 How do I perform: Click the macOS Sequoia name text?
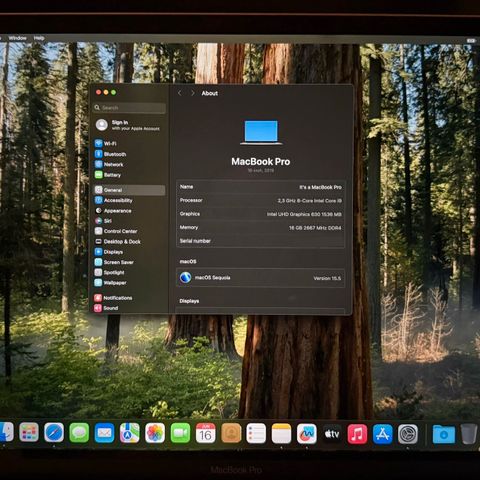click(212, 278)
